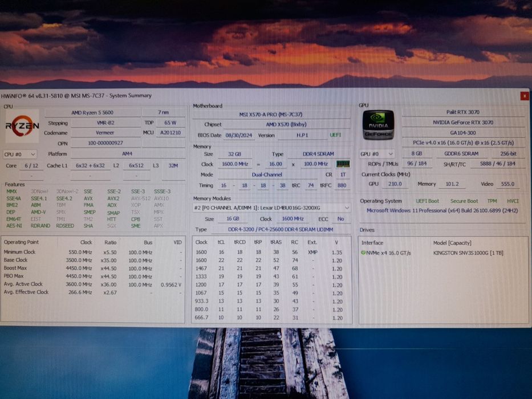
Task: Open the GPU #0 selector dropdown
Action: pyautogui.click(x=376, y=154)
